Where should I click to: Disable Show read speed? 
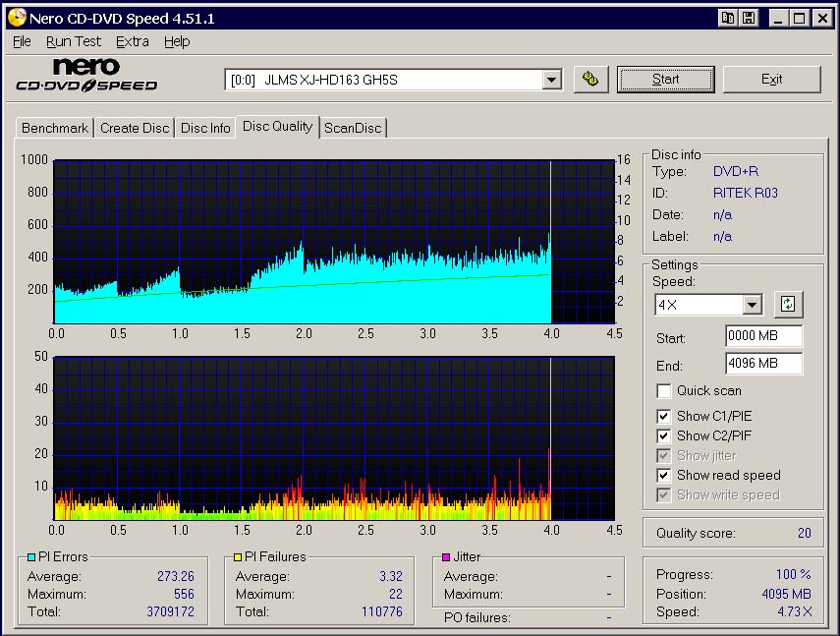click(664, 475)
